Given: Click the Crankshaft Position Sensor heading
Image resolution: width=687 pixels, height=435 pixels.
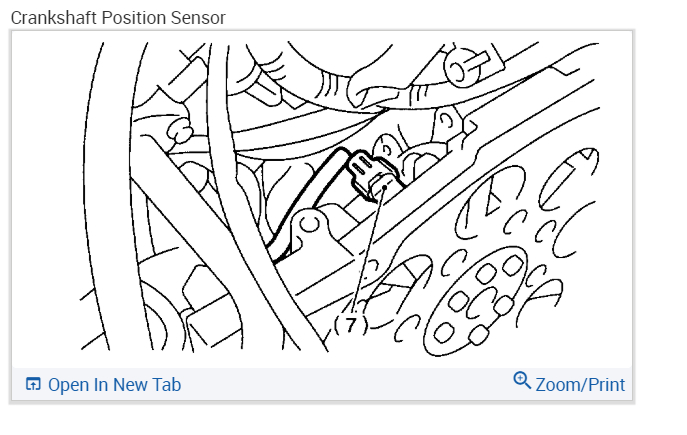Looking at the screenshot, I should pos(118,17).
